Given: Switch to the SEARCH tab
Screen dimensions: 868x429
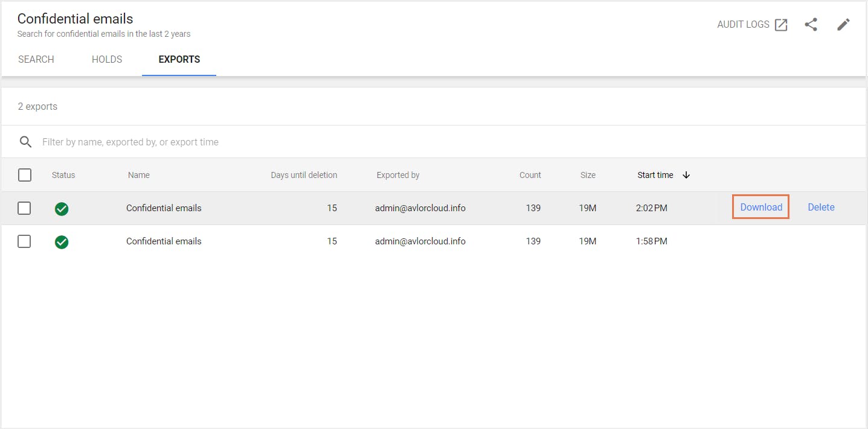Looking at the screenshot, I should [36, 59].
